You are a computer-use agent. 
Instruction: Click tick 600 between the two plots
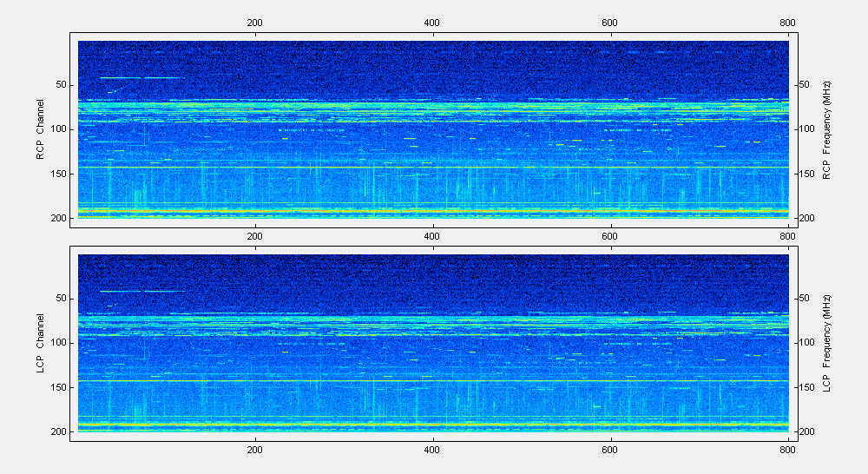(609, 236)
